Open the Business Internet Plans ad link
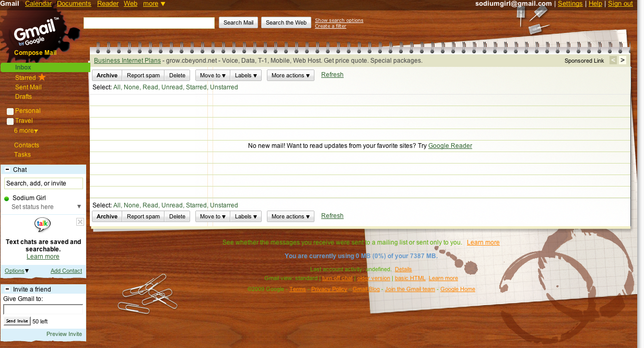The width and height of the screenshot is (644, 348). tap(127, 61)
